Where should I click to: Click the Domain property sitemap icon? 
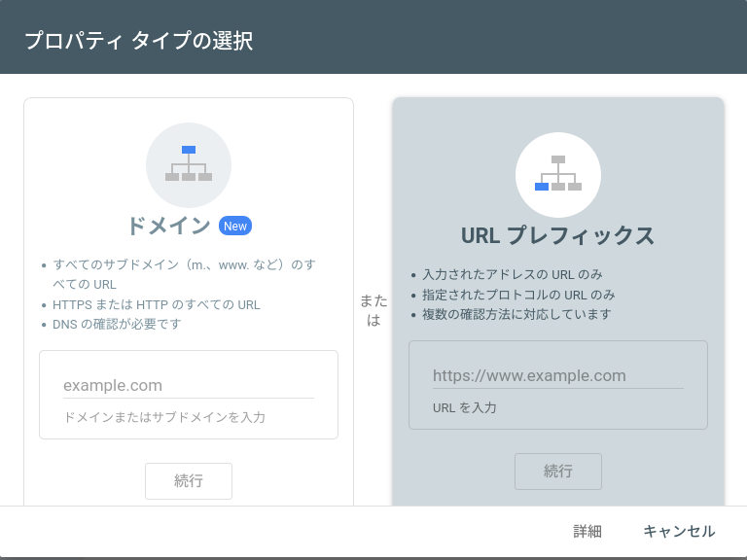pos(189,164)
